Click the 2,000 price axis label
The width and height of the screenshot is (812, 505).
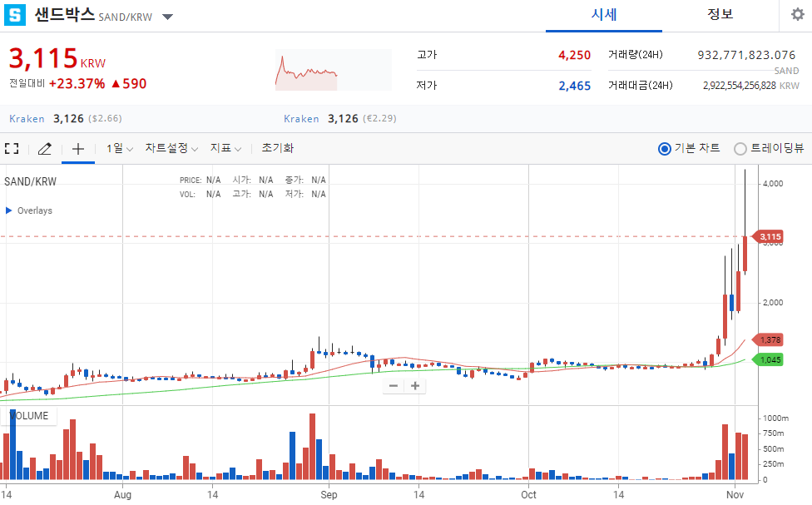click(773, 303)
